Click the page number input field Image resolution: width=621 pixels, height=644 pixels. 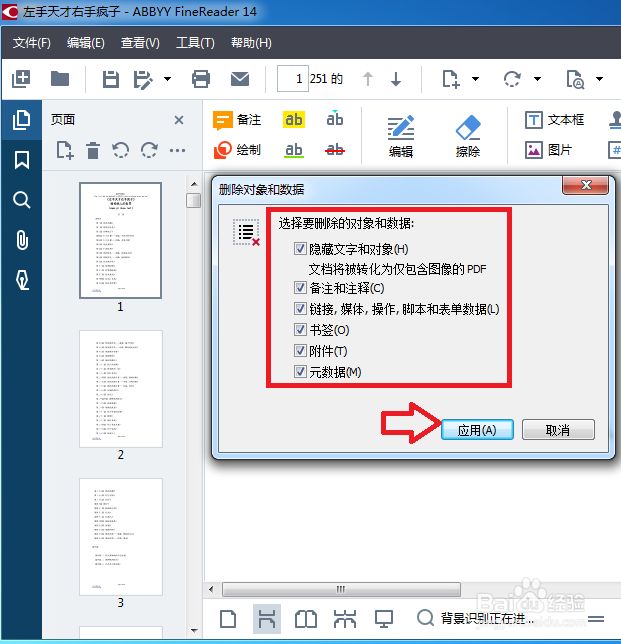coord(293,78)
